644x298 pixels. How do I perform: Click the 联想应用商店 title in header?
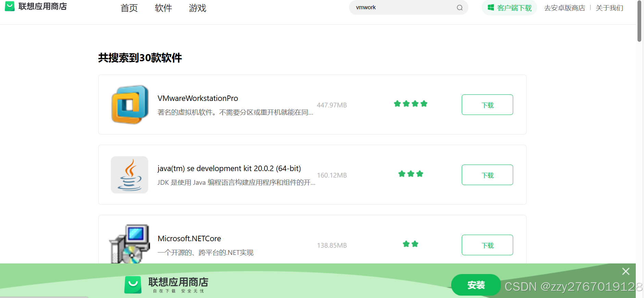[x=42, y=6]
